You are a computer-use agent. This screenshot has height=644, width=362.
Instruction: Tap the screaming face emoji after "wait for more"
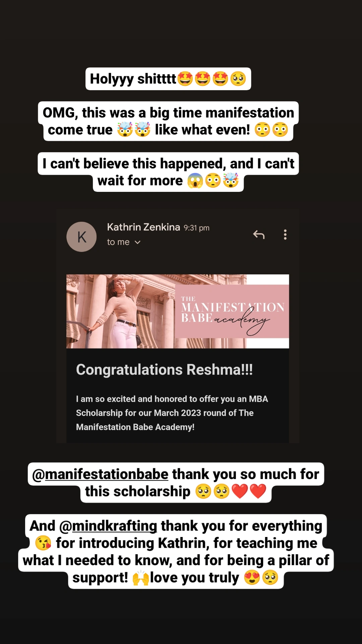pyautogui.click(x=195, y=181)
